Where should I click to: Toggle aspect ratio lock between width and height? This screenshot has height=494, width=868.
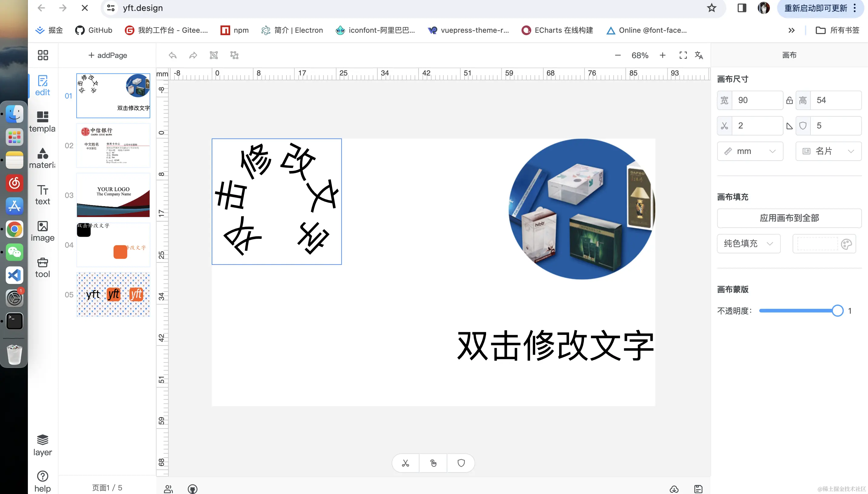click(789, 100)
